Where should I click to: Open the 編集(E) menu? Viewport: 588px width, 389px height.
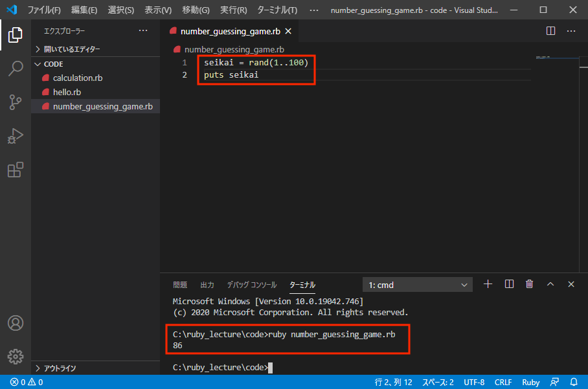tap(84, 10)
